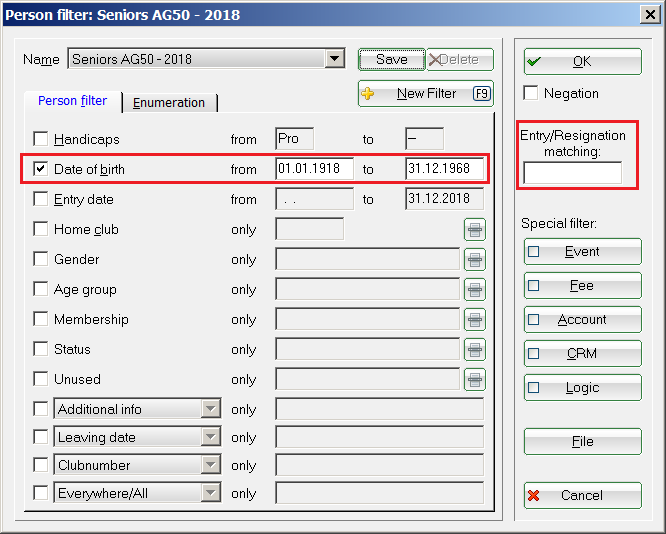Tick the Negation checkbox

pos(531,93)
